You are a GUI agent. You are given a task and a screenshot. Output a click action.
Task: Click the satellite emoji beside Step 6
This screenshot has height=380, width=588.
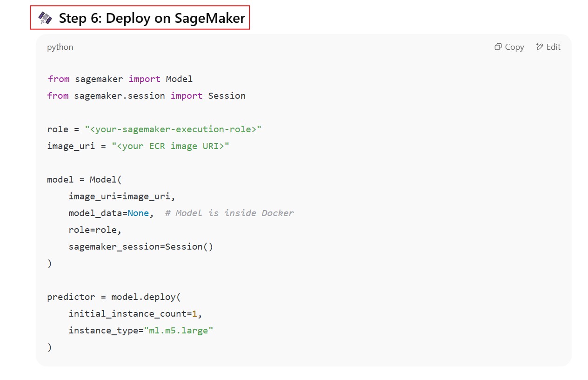(45, 18)
